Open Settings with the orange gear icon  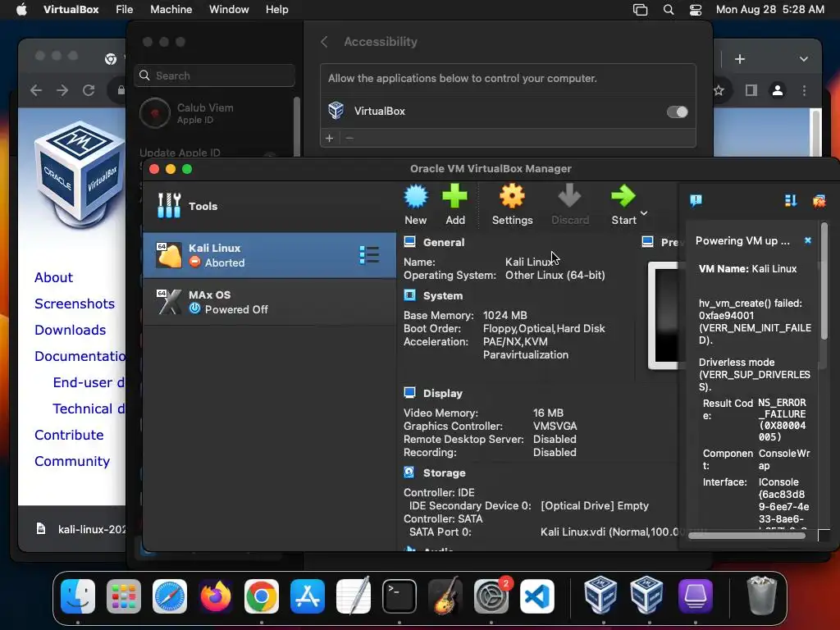click(x=512, y=196)
